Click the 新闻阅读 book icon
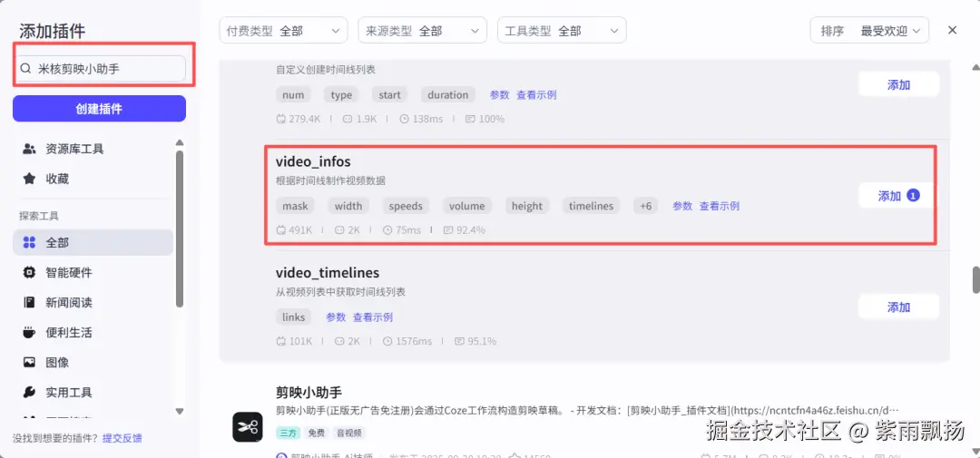This screenshot has width=980, height=458. (x=29, y=302)
